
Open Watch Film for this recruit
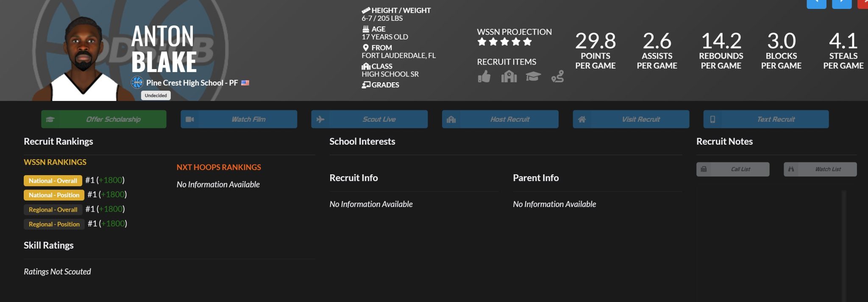tap(239, 119)
